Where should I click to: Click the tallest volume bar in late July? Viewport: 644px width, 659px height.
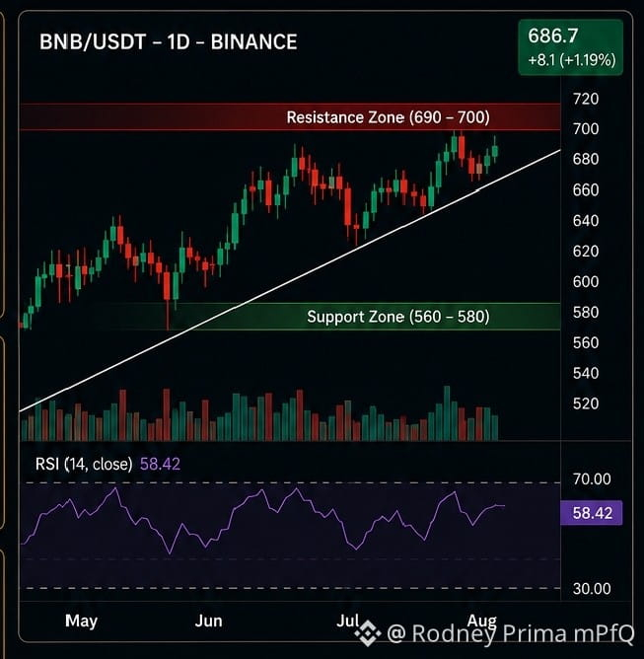point(447,413)
